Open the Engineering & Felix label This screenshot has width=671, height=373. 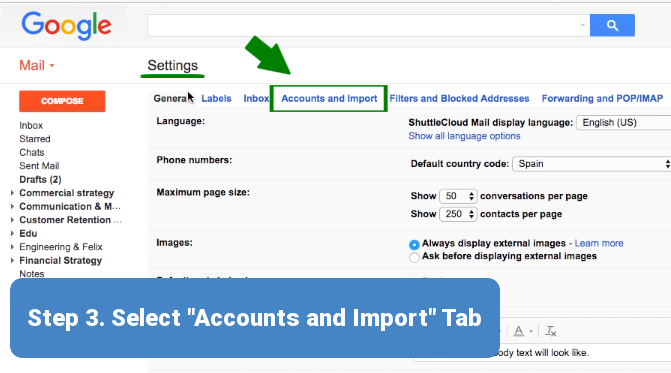tap(61, 247)
